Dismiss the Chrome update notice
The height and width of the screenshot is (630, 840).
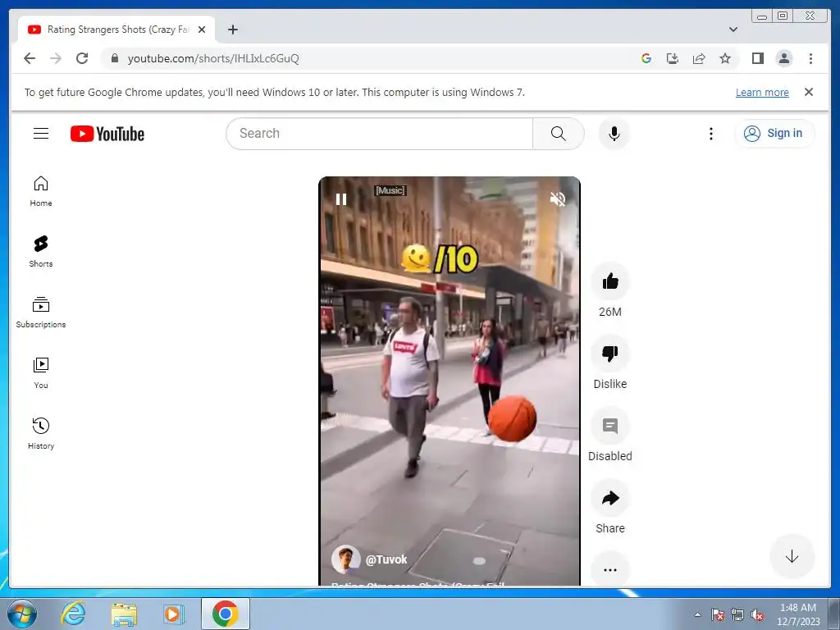coord(809,92)
